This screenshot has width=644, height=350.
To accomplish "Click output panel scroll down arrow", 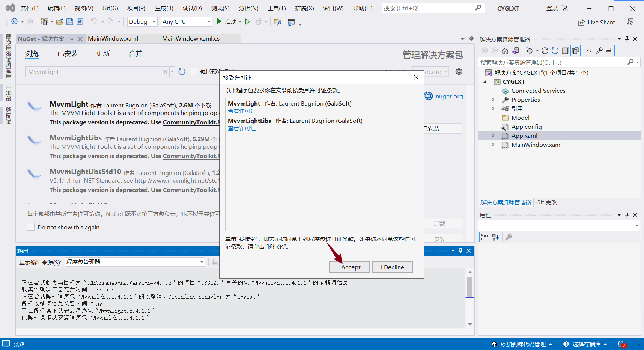I will [x=470, y=324].
